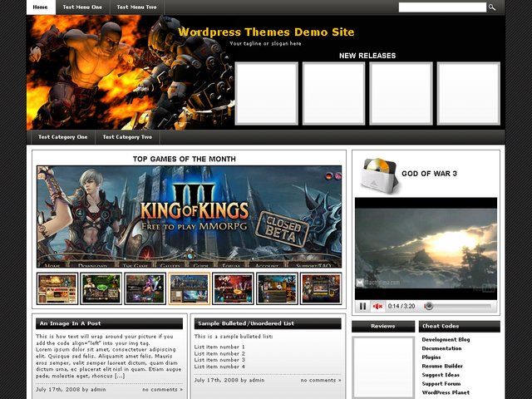Open Wordpress Themes Demo Site title link
This screenshot has height=399, width=532.
pos(266,32)
